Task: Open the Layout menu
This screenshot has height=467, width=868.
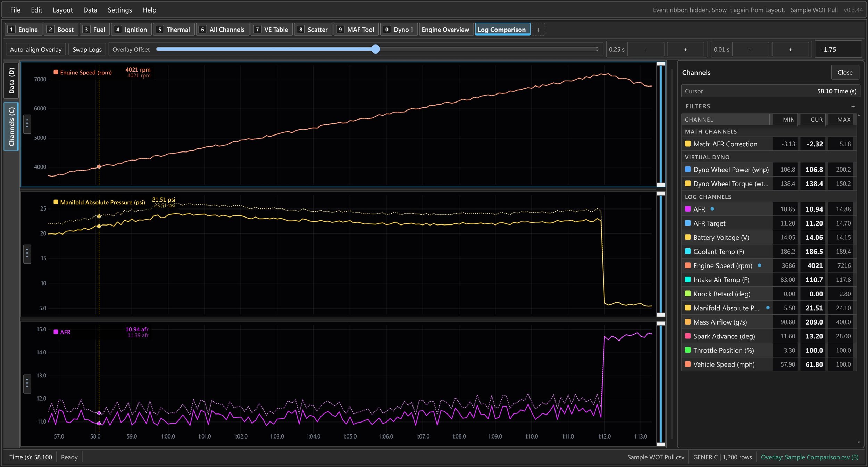Action: (63, 10)
